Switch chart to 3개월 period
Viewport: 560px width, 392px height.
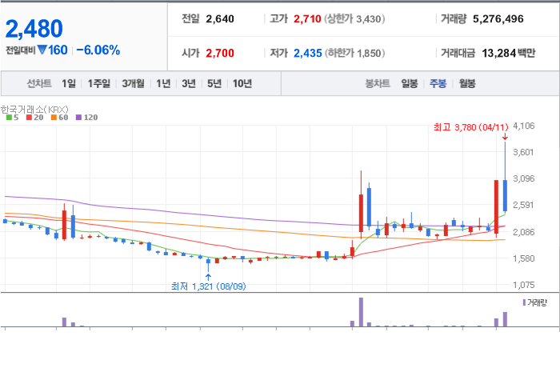pos(133,83)
